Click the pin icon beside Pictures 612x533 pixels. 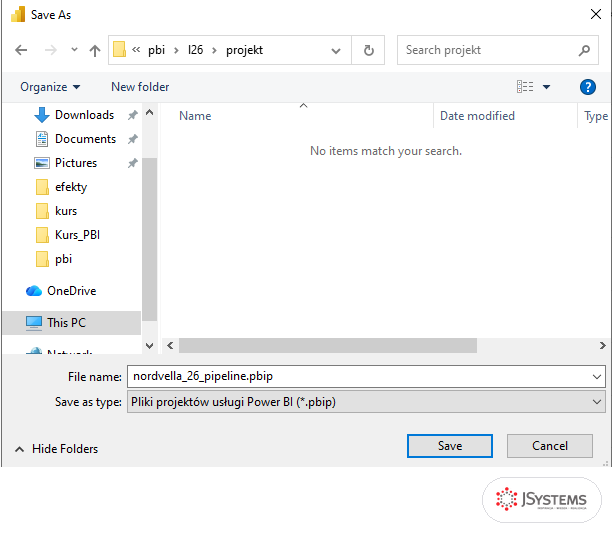tap(133, 163)
